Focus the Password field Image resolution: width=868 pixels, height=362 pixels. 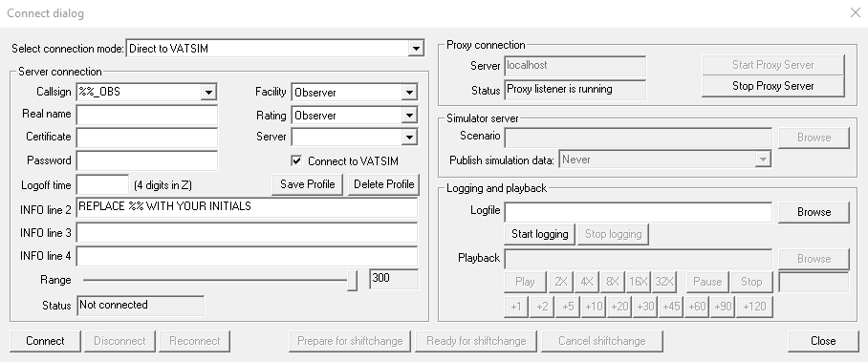coord(146,160)
